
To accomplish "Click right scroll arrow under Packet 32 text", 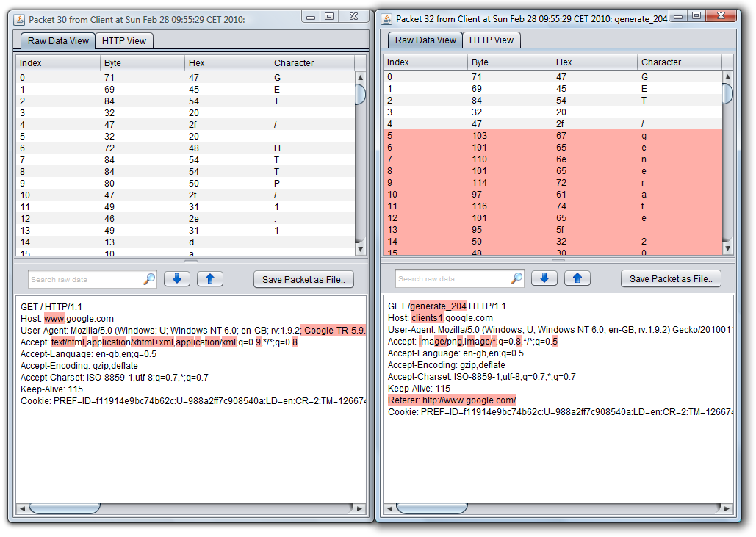I will tap(727, 508).
